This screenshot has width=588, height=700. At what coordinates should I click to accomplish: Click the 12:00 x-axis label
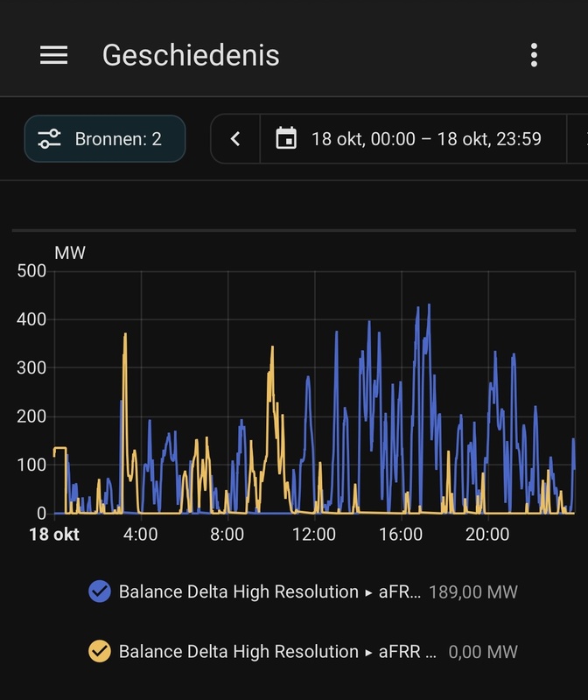(314, 535)
